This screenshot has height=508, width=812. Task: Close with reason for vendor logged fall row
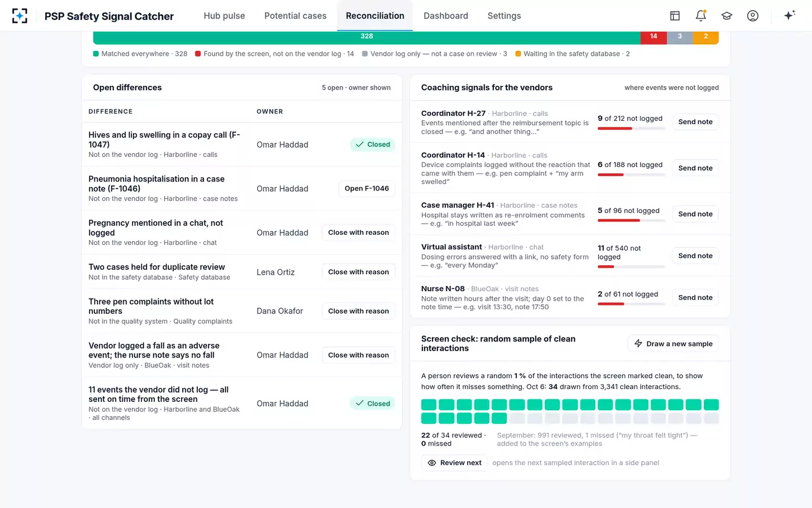359,355
